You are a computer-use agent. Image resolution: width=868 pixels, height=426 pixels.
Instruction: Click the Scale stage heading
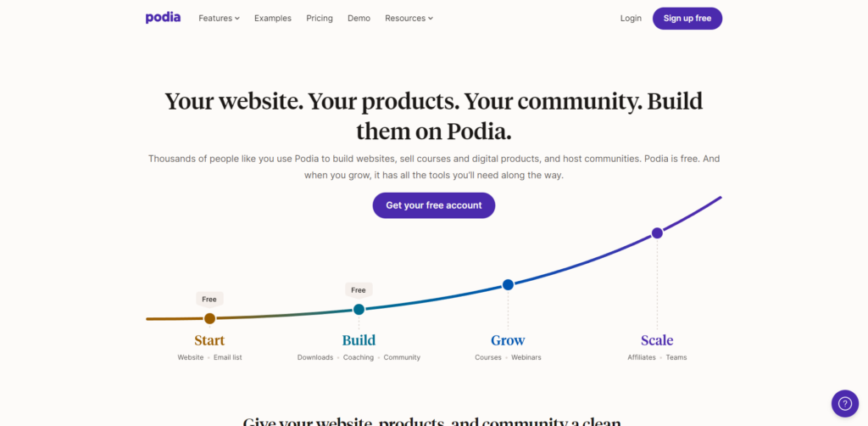pyautogui.click(x=657, y=340)
